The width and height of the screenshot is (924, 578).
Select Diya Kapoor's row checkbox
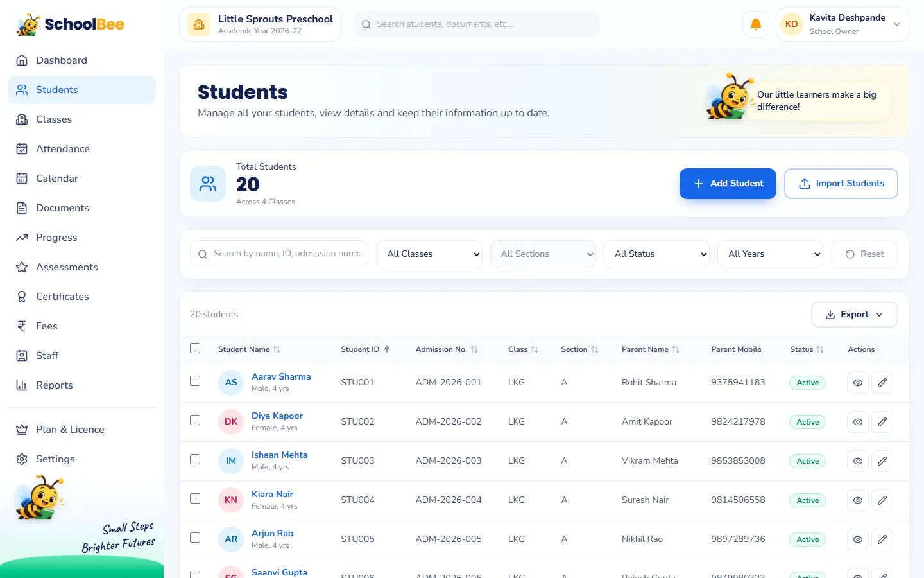195,420
